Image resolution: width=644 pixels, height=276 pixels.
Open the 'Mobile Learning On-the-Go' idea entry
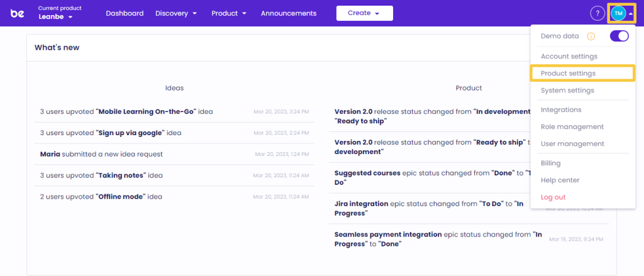tap(146, 112)
